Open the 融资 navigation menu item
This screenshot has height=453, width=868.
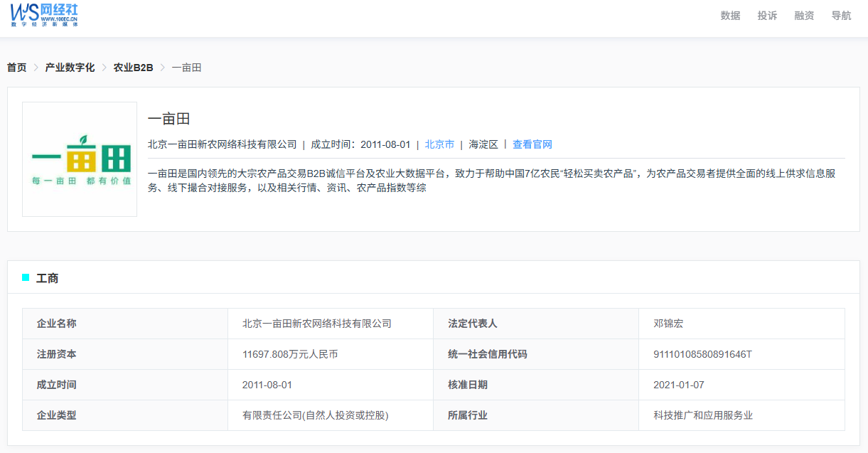pos(804,16)
